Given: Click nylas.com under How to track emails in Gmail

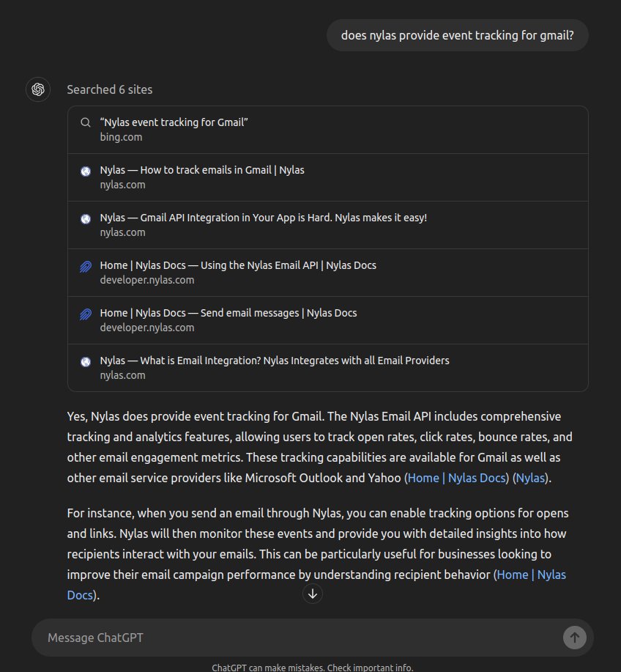Looking at the screenshot, I should [122, 185].
